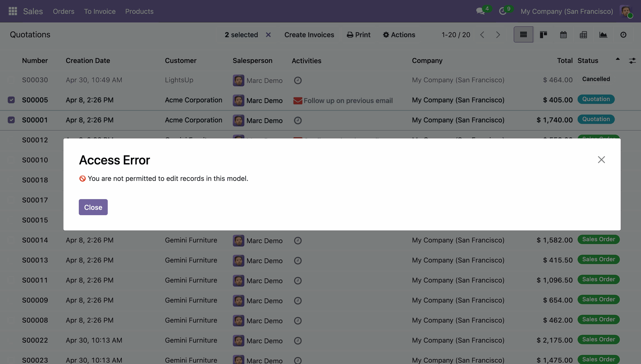The width and height of the screenshot is (641, 364).
Task: Tick the checkbox for S00014
Action: [11, 240]
